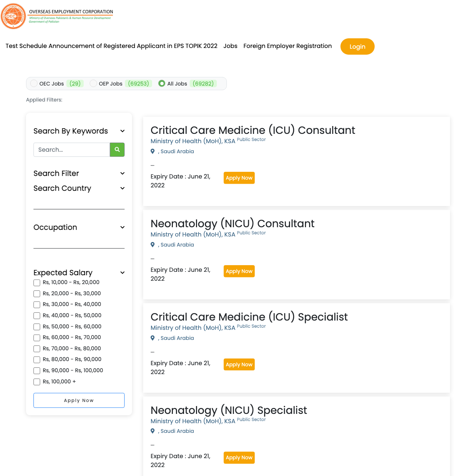The image size is (476, 476).
Task: Apply Now for Critical Care ICU Consultant
Action: [239, 178]
